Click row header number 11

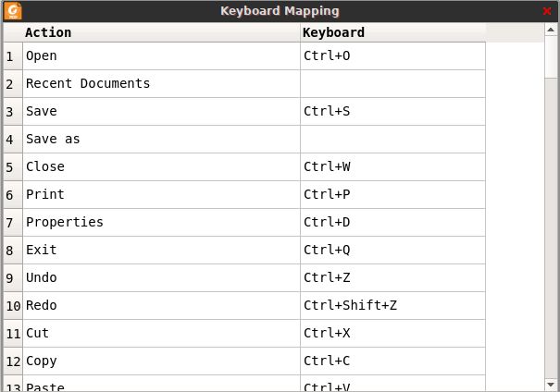pos(13,334)
